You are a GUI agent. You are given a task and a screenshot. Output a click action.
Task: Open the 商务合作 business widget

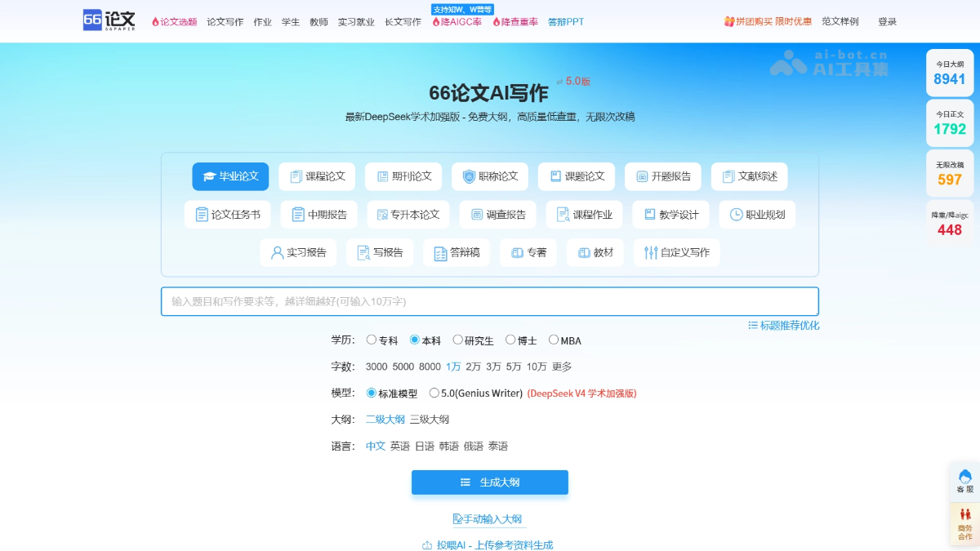[965, 523]
